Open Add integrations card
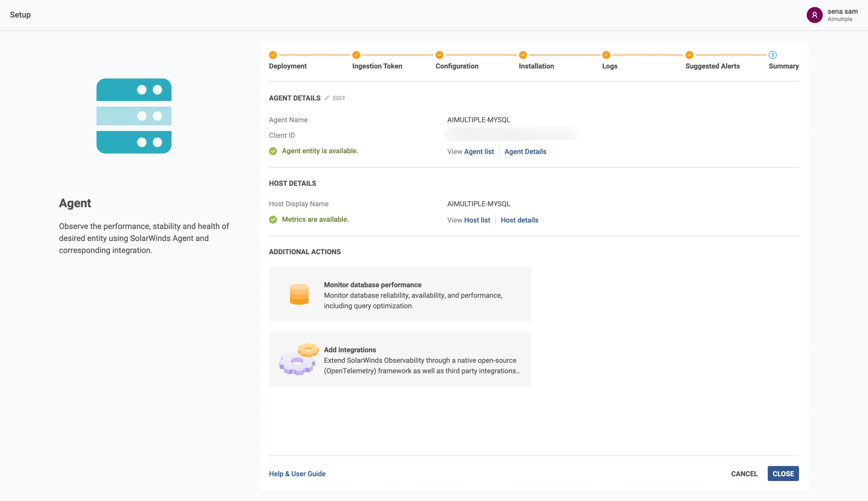This screenshot has width=868, height=501. (400, 359)
